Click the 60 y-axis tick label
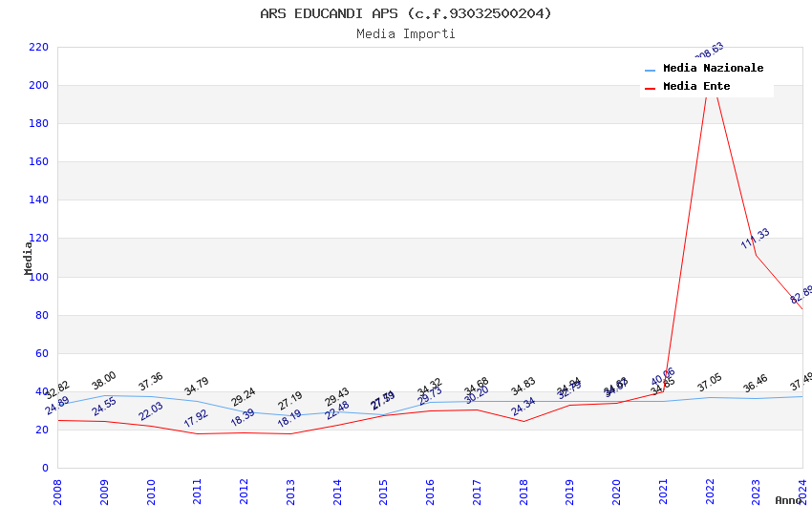Viewport: 812px width, 525px height. [42, 353]
